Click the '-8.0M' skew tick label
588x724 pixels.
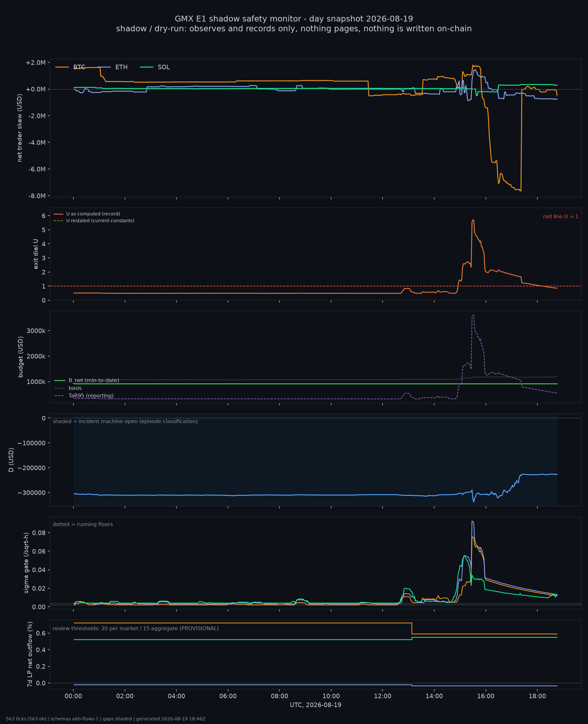[x=36, y=196]
